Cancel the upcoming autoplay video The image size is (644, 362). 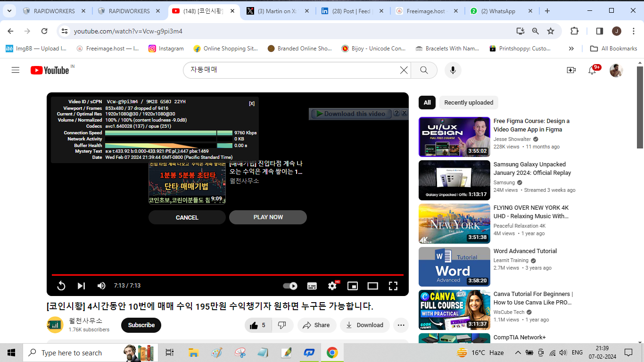click(x=187, y=217)
